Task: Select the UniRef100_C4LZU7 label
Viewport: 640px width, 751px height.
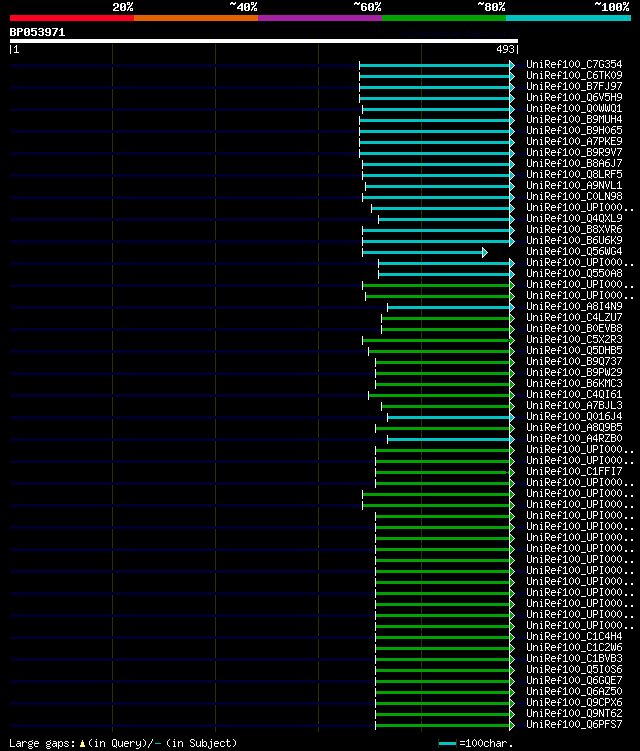Action: [x=574, y=318]
